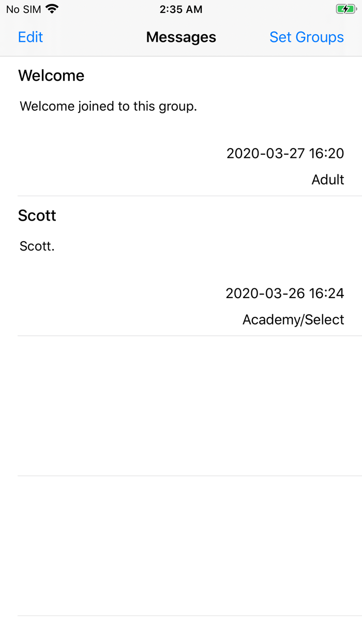Open Set Groups
Image resolution: width=362 pixels, height=644 pixels.
[307, 37]
